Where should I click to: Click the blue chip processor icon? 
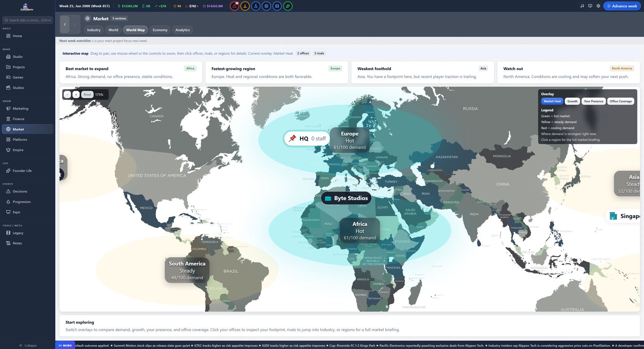tap(266, 6)
